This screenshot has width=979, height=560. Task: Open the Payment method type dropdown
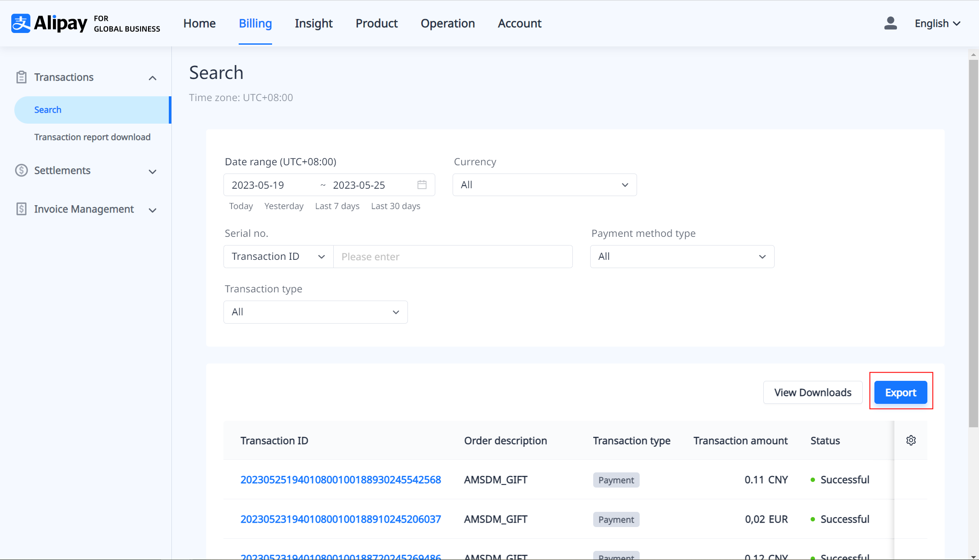682,256
